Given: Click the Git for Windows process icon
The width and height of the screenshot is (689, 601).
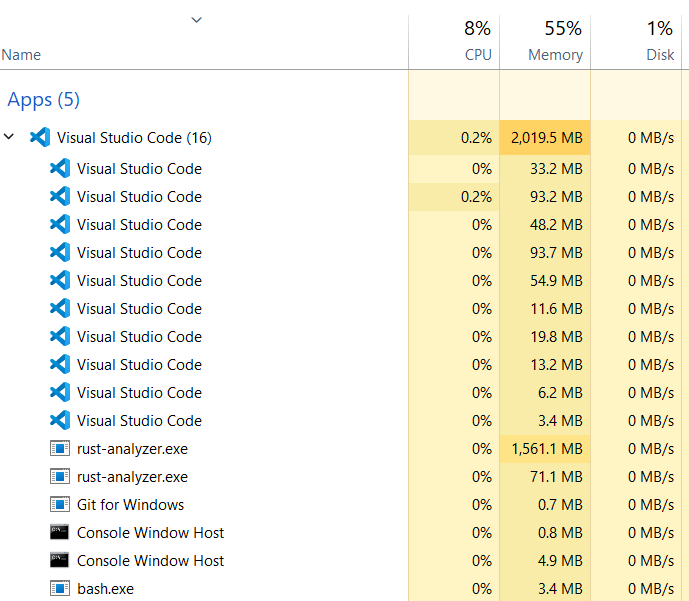Looking at the screenshot, I should pos(60,504).
